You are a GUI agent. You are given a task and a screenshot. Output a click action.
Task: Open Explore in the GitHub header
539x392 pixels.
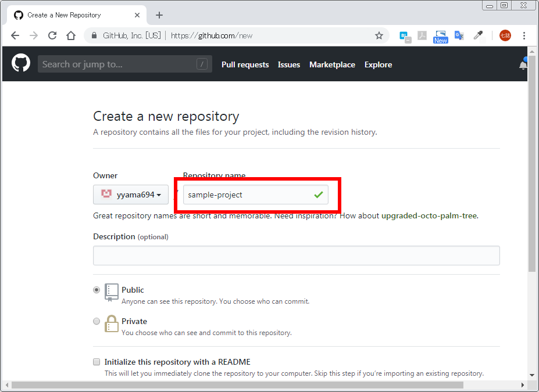click(x=378, y=64)
